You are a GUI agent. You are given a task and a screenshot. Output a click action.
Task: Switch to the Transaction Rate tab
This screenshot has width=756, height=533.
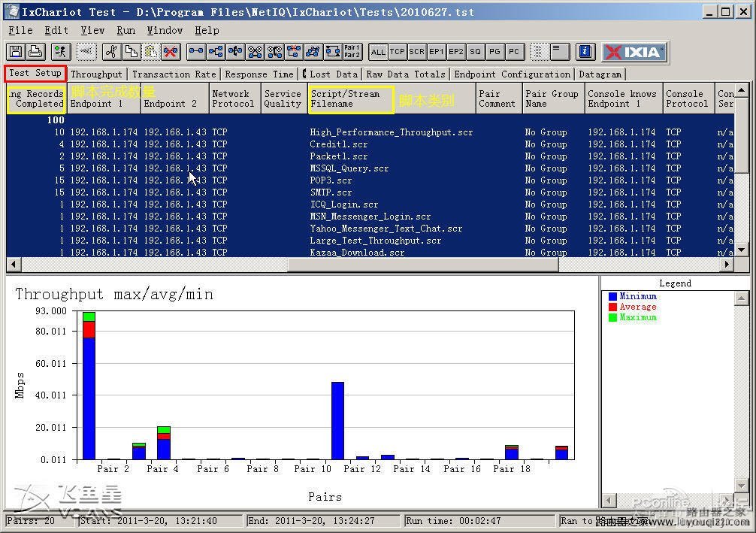tap(174, 74)
